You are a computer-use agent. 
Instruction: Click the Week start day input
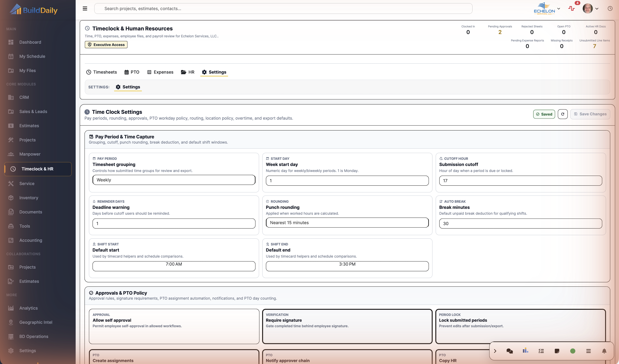pyautogui.click(x=347, y=181)
